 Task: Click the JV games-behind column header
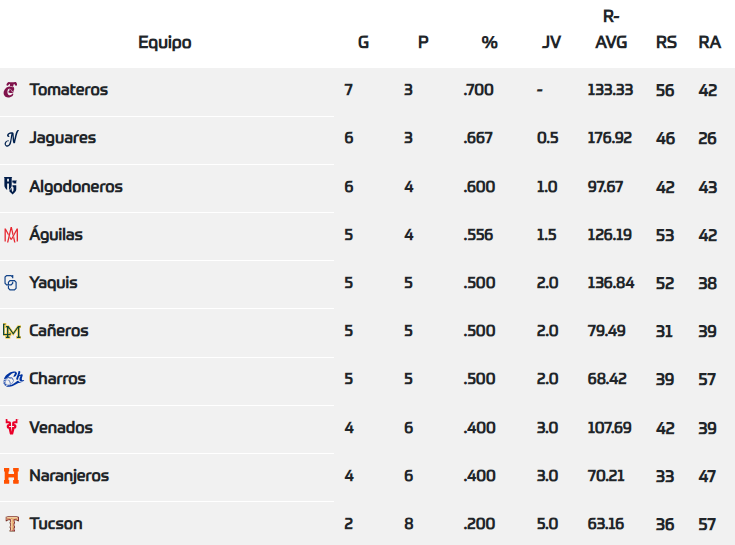click(x=551, y=43)
